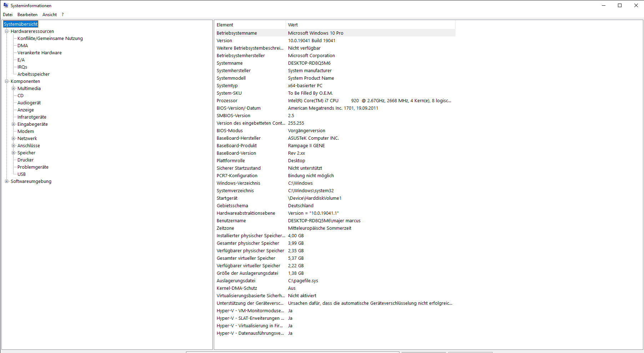Select the E/A tree item
Screen dimensions: 644x353
[21, 60]
